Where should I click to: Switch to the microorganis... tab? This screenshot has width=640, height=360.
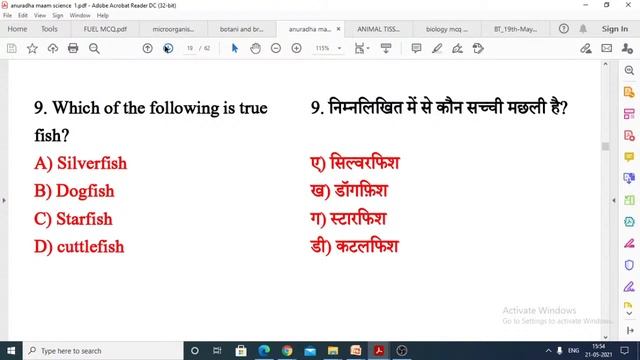click(x=173, y=29)
